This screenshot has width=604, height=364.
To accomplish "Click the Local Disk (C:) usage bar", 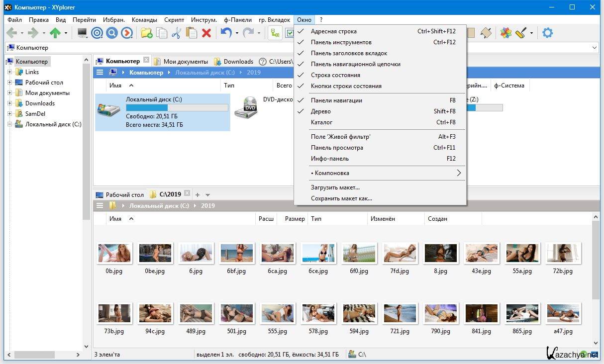I will click(177, 108).
